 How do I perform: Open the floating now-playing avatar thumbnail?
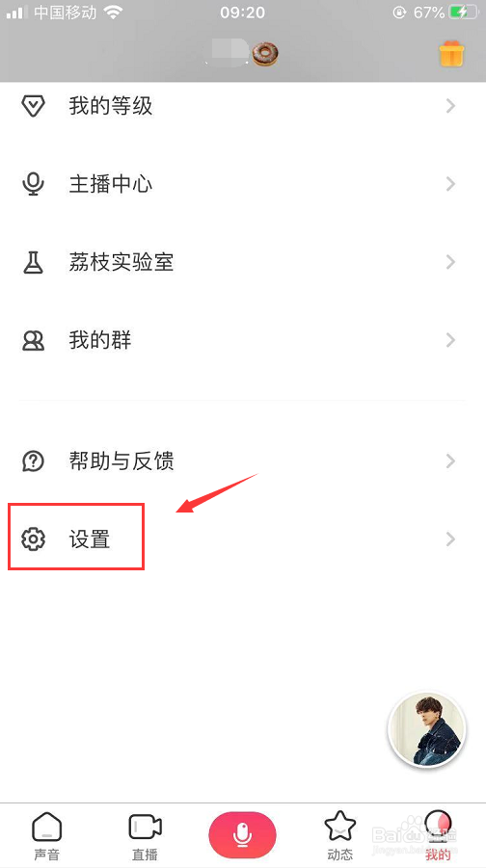[427, 729]
